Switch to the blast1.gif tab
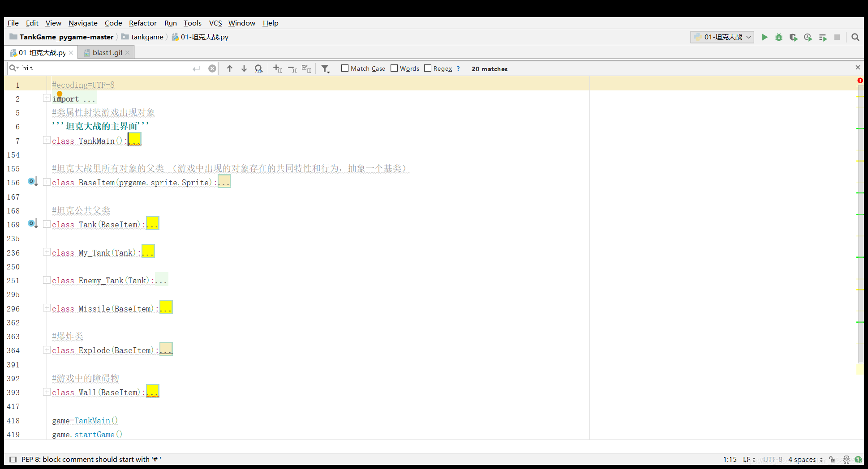 pyautogui.click(x=107, y=53)
